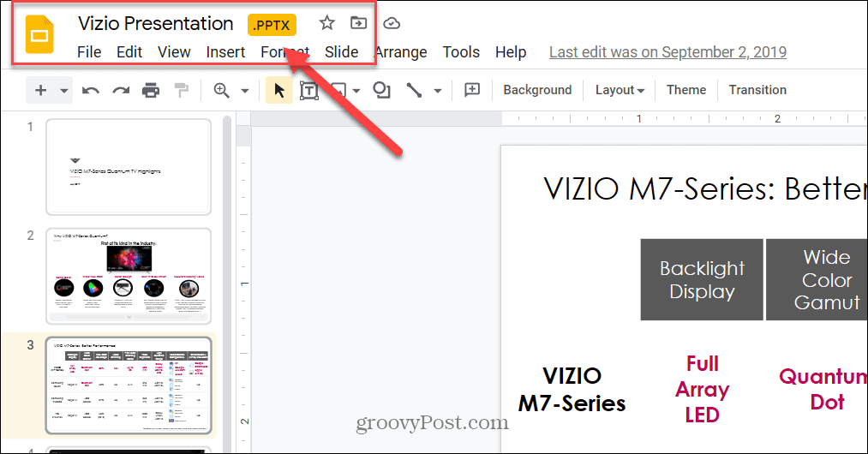
Task: Add a comment with toolbar icon
Action: [472, 90]
